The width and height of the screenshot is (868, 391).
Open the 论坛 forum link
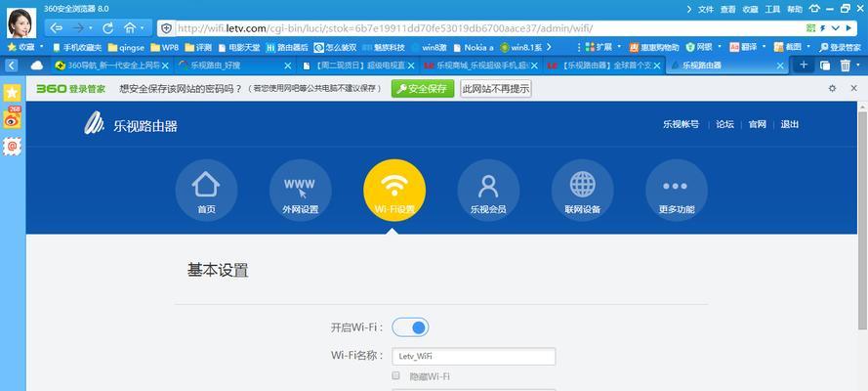pos(724,124)
